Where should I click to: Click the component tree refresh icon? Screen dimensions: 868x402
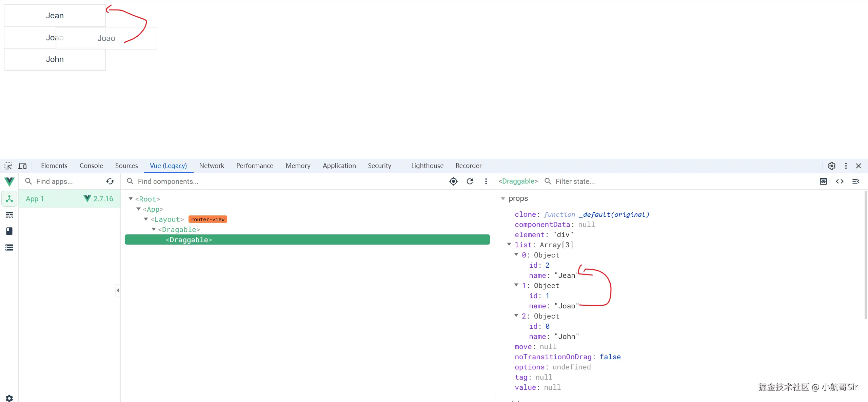[470, 181]
